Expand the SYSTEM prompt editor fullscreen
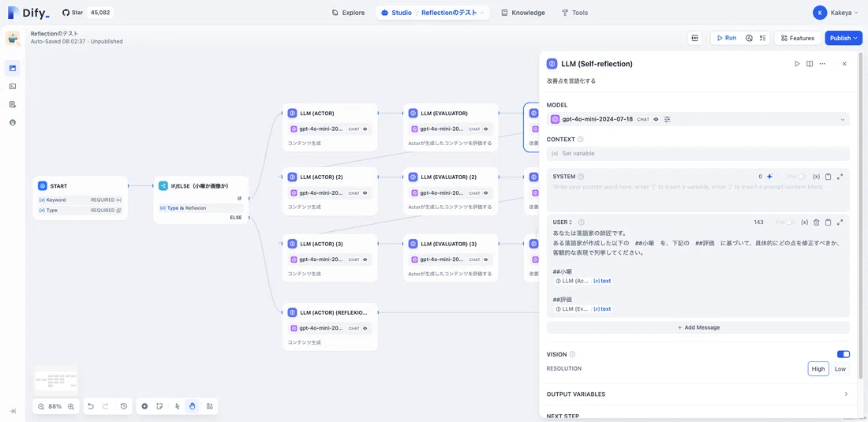The image size is (868, 422). pyautogui.click(x=840, y=177)
